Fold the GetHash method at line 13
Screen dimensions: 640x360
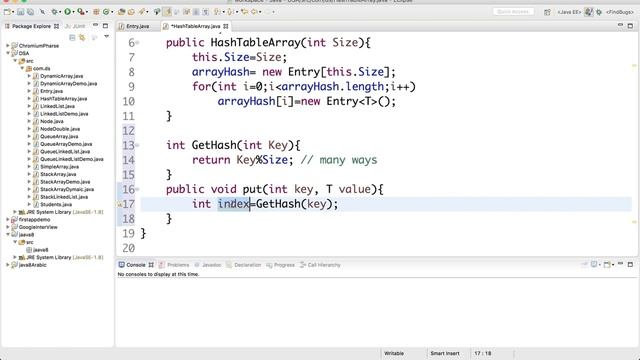coord(138,145)
